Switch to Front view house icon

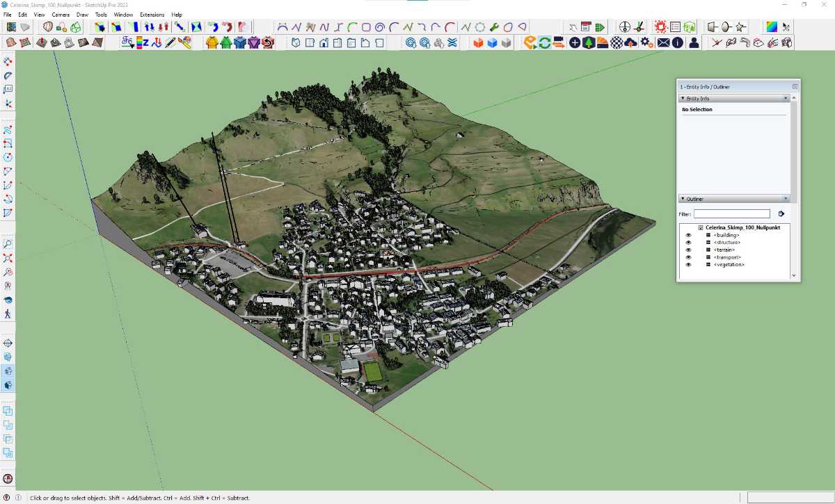[324, 42]
